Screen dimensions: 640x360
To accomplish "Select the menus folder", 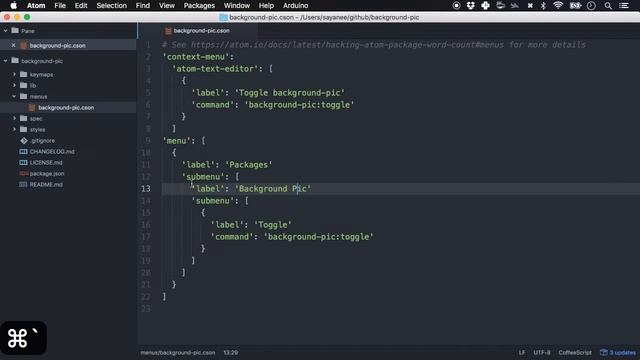I will coord(38,96).
